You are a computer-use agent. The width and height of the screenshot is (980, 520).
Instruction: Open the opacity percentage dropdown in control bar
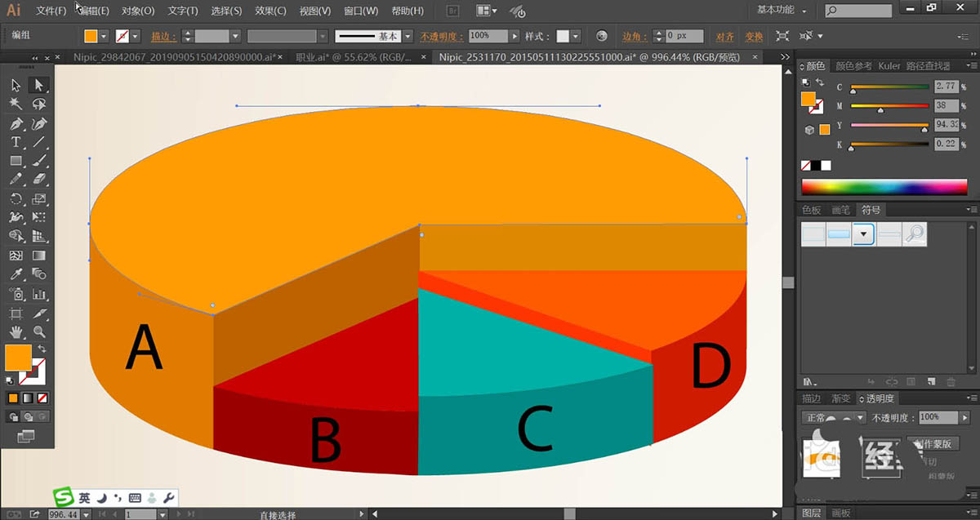click(x=514, y=36)
